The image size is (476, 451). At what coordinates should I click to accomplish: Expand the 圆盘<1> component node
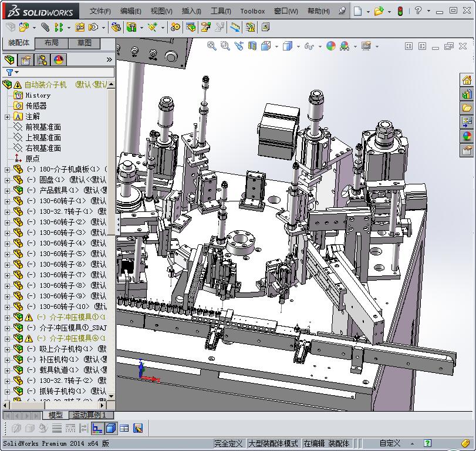(x=7, y=180)
